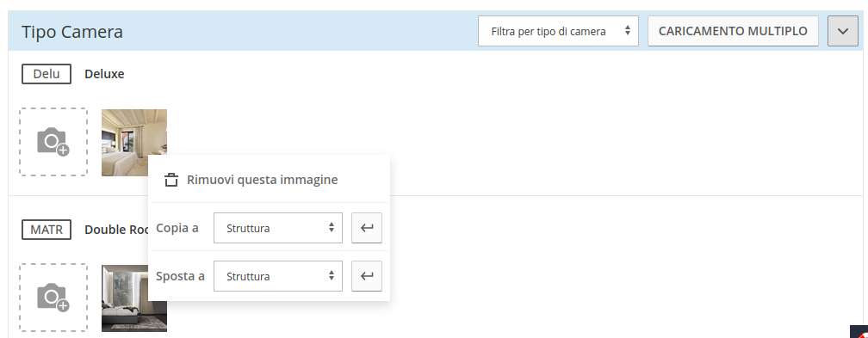Screen dimensions: 868x338
Task: Confirm copy with the Copia a arrow button
Action: click(367, 228)
